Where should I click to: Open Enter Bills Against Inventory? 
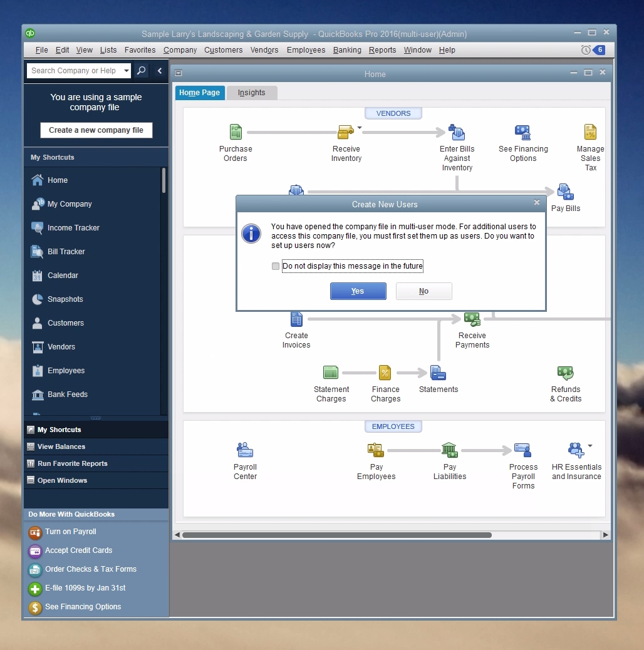tap(457, 132)
